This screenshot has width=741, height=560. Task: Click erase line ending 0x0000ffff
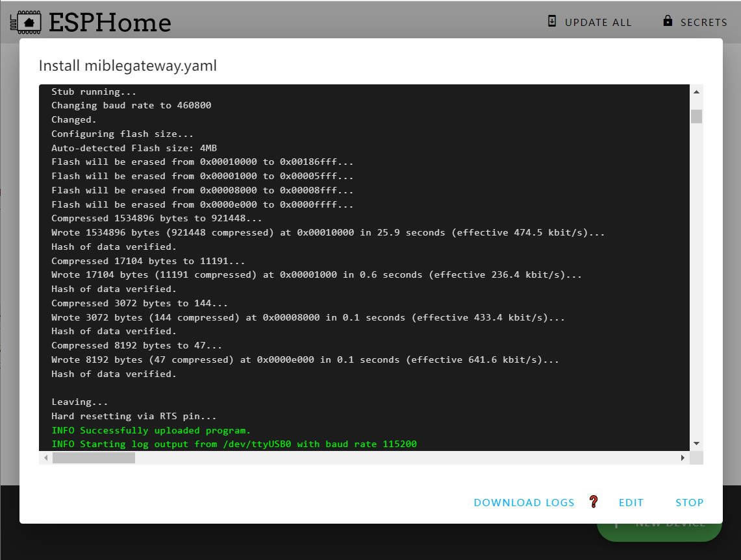[x=202, y=204]
